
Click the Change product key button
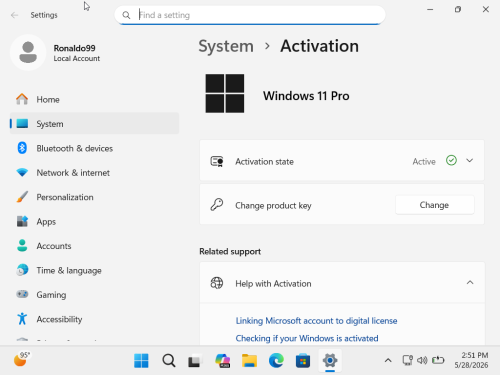[x=434, y=205]
